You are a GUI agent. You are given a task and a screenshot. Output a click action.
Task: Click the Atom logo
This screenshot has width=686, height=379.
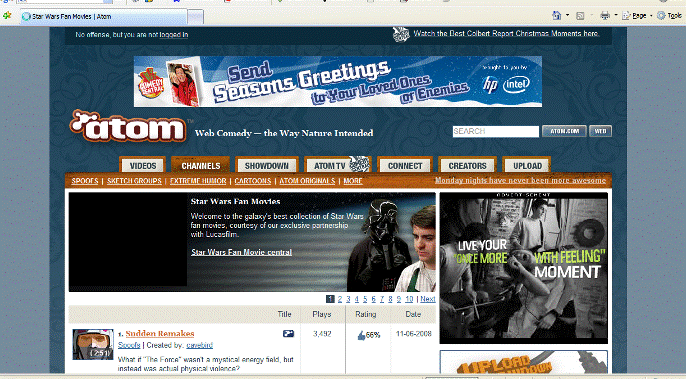[x=128, y=126]
